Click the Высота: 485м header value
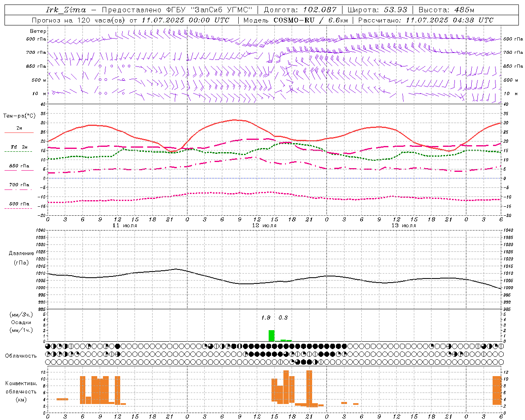The width and height of the screenshot is (525, 420). tap(446, 10)
